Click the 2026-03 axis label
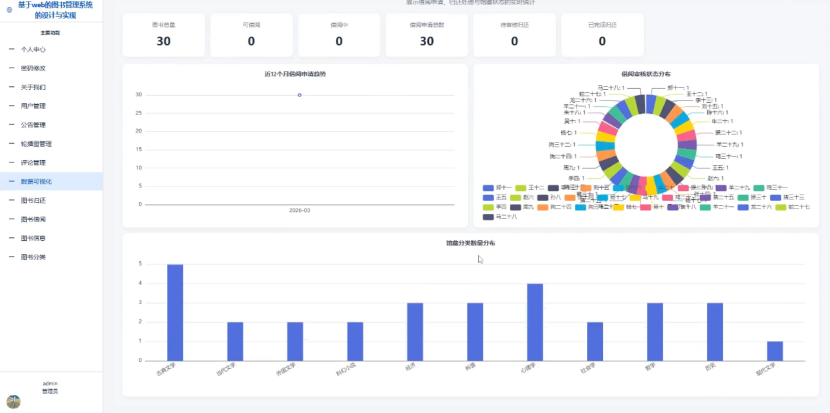This screenshot has height=413, width=830. (300, 210)
